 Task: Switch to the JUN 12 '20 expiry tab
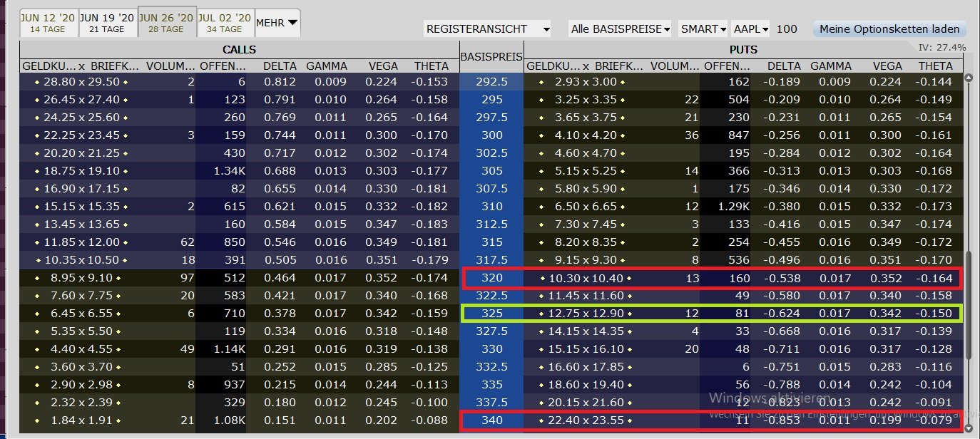click(47, 23)
